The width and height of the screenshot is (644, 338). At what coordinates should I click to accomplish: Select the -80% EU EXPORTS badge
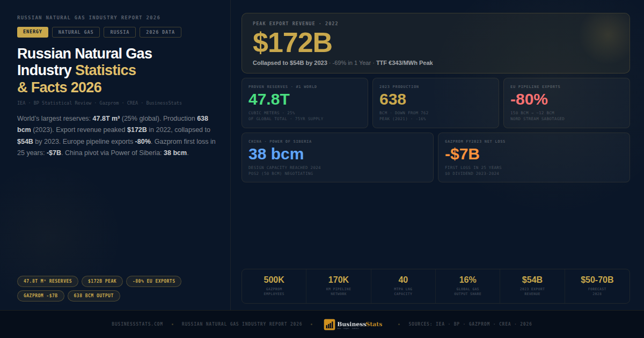(153, 281)
